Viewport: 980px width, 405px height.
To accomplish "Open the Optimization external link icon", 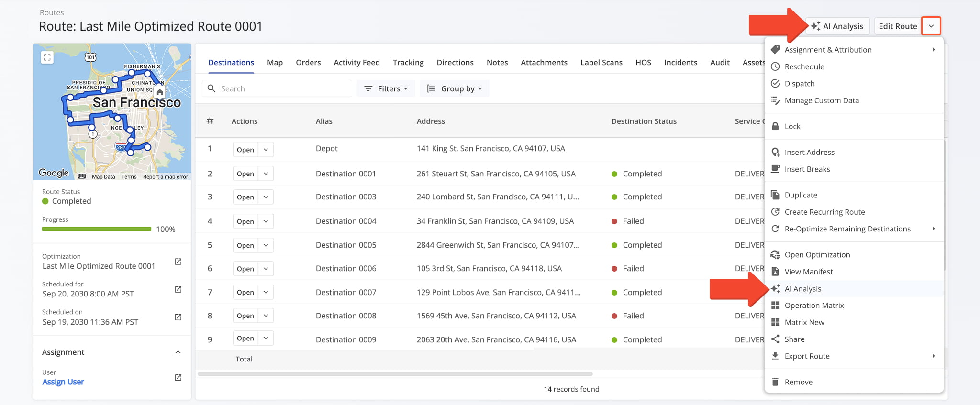I will coord(178,262).
